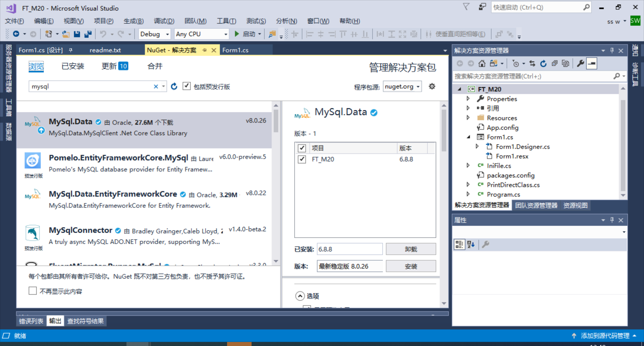Check the do not show this again box
644x346 pixels.
pos(33,291)
